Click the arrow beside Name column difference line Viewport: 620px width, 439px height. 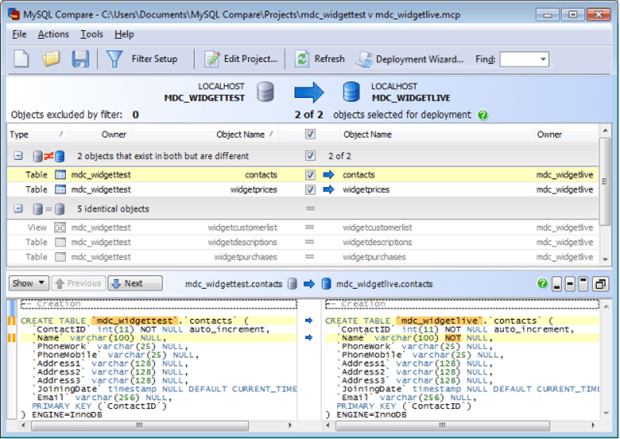(309, 338)
